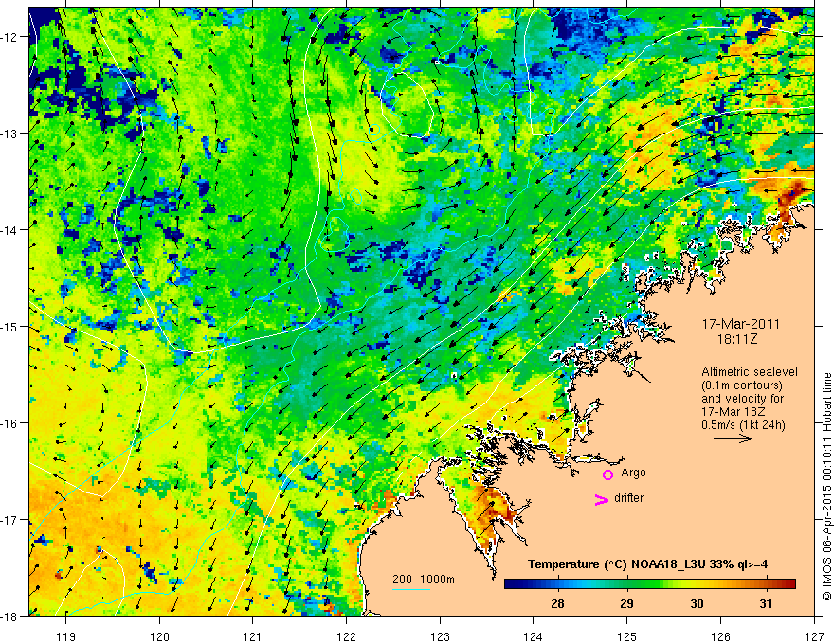The image size is (834, 644).
Task: Click the '-12' latitude axis label
Action: pyautogui.click(x=10, y=37)
